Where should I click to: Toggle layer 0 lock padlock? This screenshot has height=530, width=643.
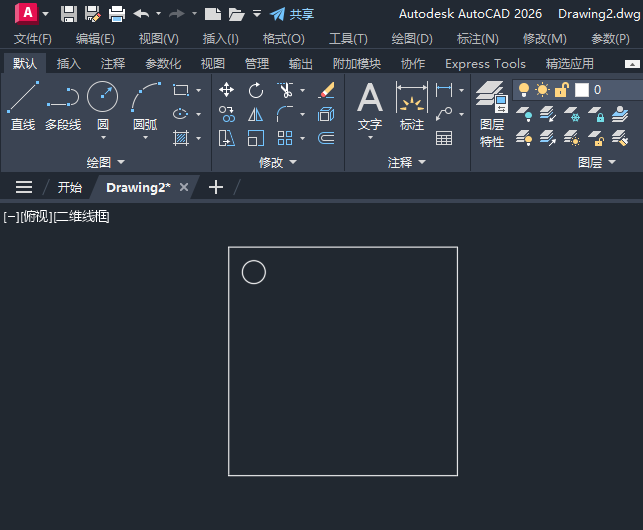pyautogui.click(x=562, y=89)
